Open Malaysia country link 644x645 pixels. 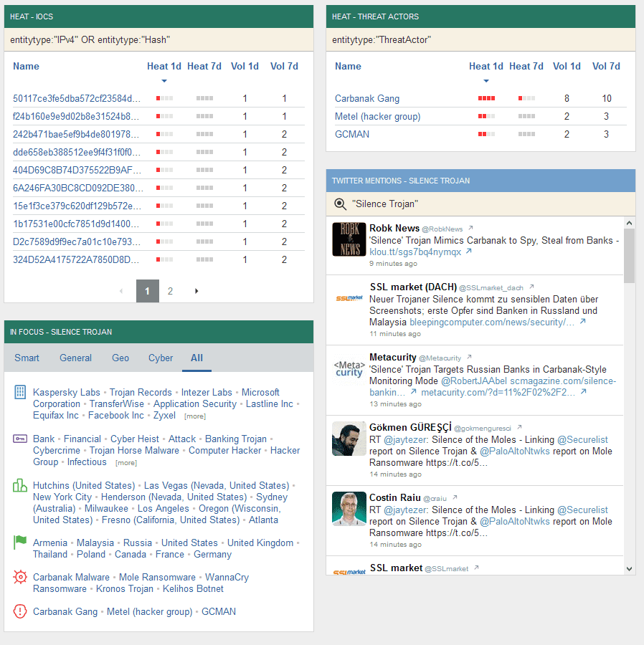pyautogui.click(x=95, y=543)
